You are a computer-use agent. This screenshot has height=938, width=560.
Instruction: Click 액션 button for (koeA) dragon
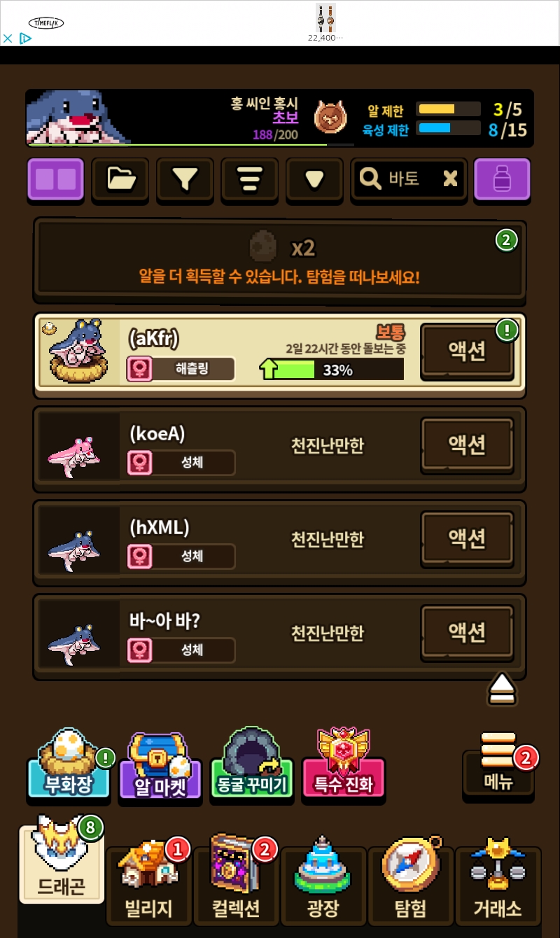click(467, 446)
